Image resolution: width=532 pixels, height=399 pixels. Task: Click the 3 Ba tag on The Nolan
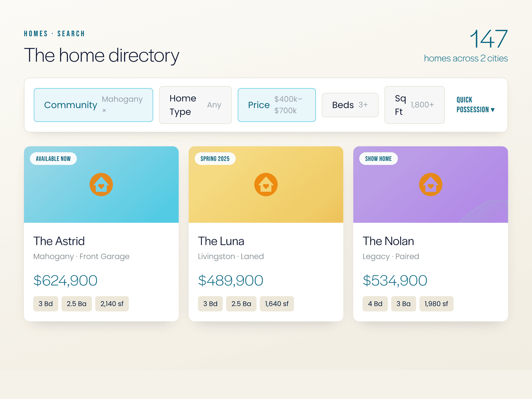point(403,304)
